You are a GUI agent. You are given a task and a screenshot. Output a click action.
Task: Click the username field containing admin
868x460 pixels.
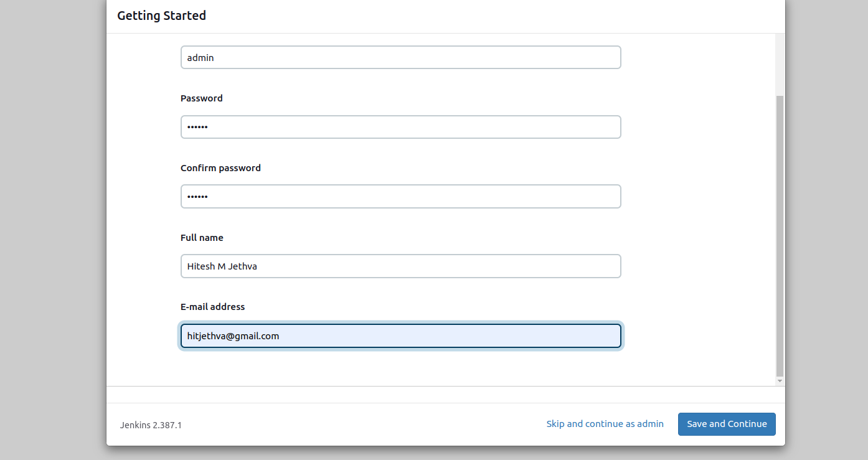[x=400, y=57]
